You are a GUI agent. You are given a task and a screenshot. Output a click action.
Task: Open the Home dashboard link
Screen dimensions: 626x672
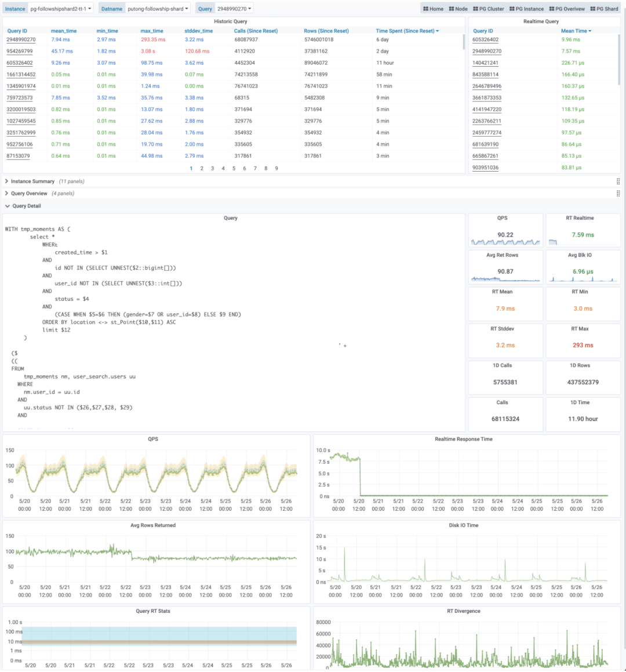(x=433, y=9)
